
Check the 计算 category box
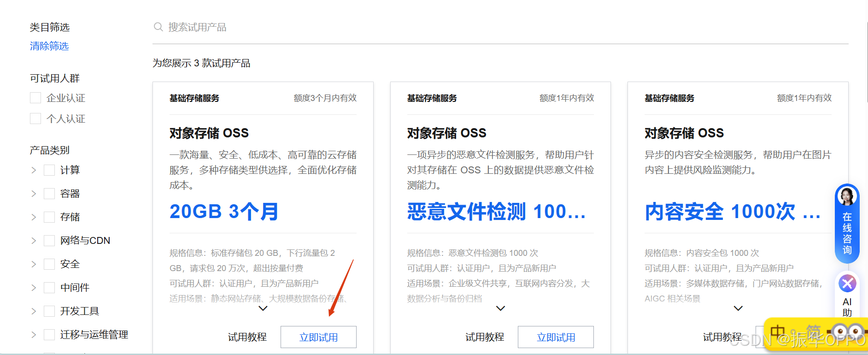[49, 170]
